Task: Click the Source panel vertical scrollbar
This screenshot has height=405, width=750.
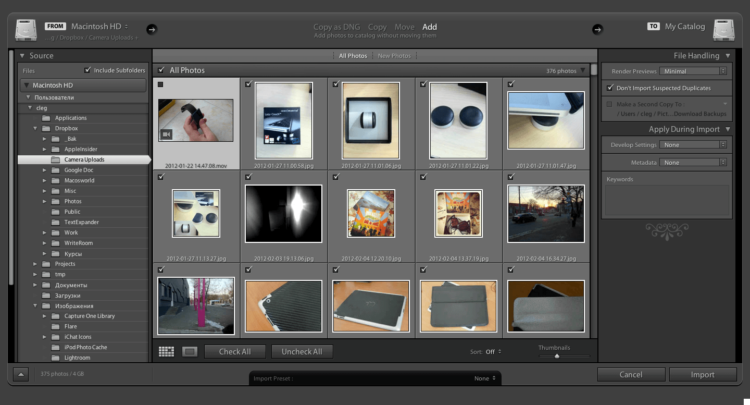Action: pyautogui.click(x=11, y=167)
